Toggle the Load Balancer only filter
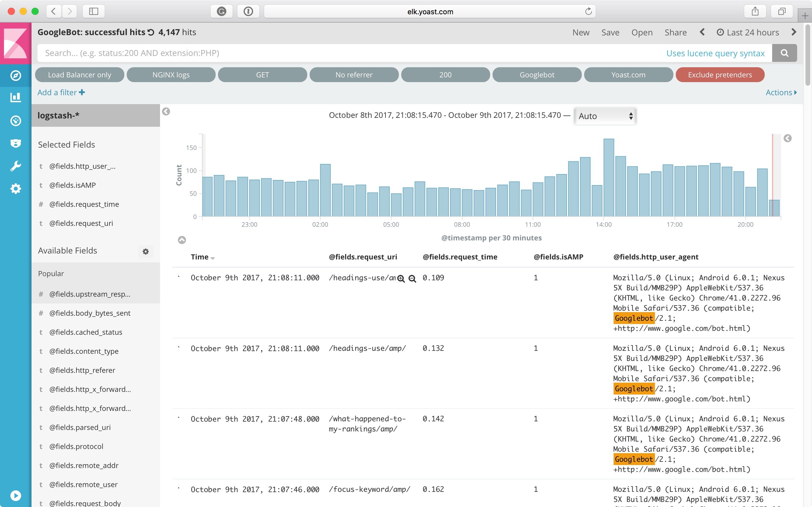The width and height of the screenshot is (812, 507). click(79, 75)
